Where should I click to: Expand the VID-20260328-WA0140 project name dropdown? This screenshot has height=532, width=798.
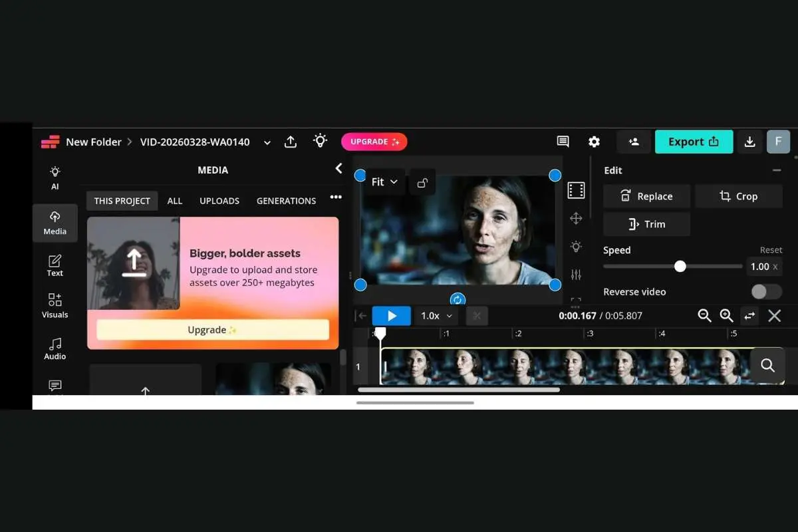pyautogui.click(x=267, y=142)
